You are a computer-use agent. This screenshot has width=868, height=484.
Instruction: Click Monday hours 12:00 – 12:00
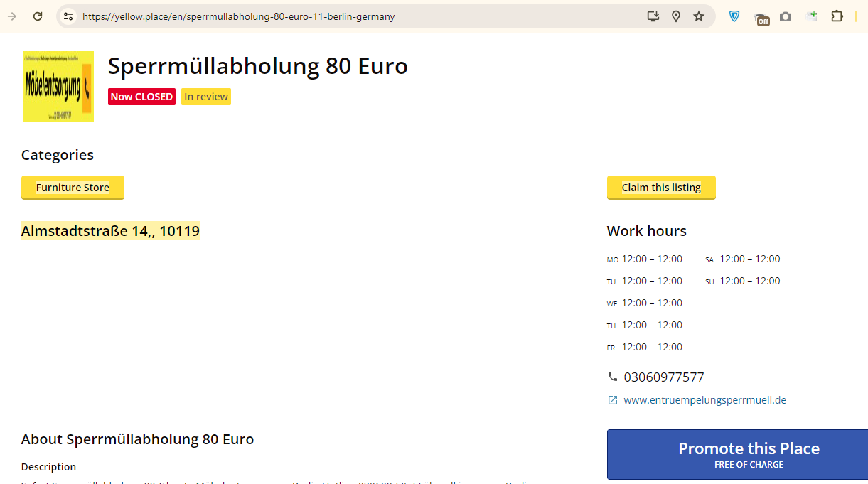tap(652, 259)
